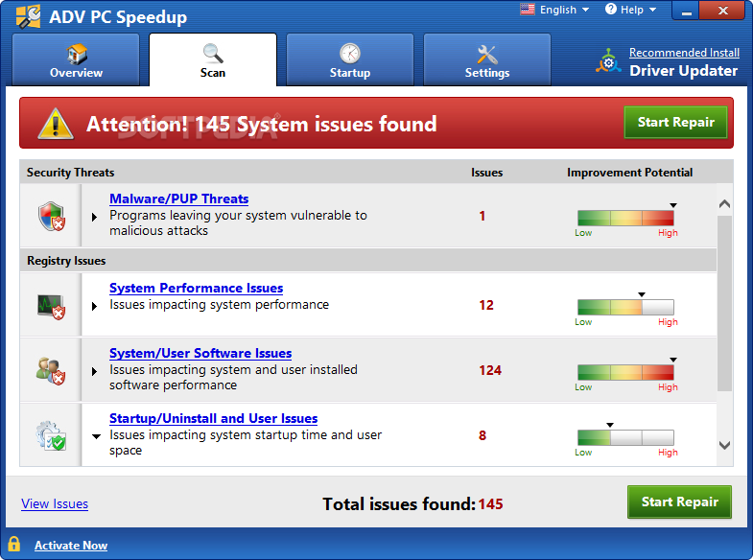
Task: Click the Startup/Uninstall improvement gauge
Action: 625,437
